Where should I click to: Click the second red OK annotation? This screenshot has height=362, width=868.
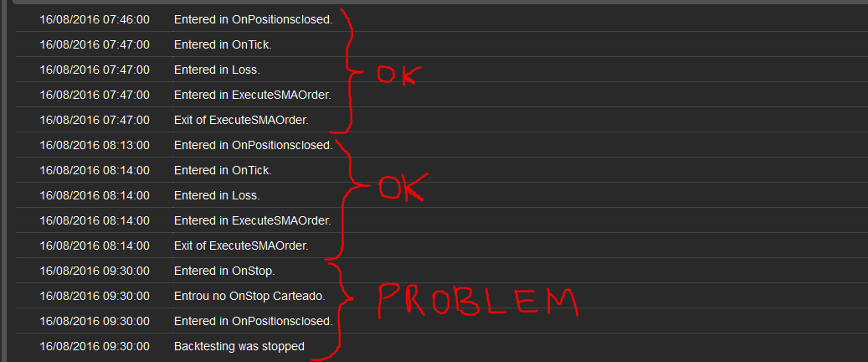coord(403,187)
